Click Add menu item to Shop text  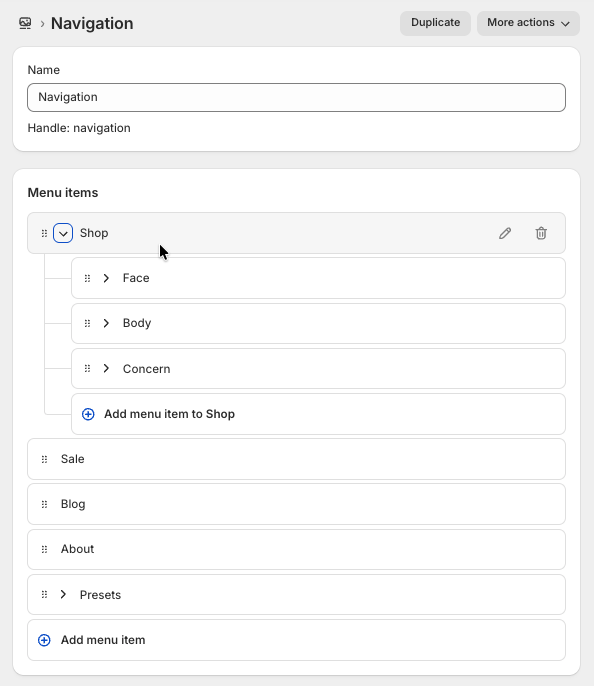pos(169,414)
